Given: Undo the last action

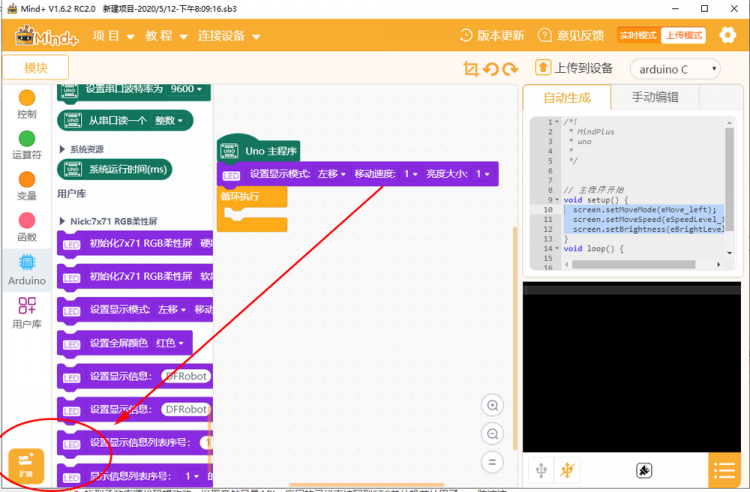Looking at the screenshot, I should (x=491, y=70).
